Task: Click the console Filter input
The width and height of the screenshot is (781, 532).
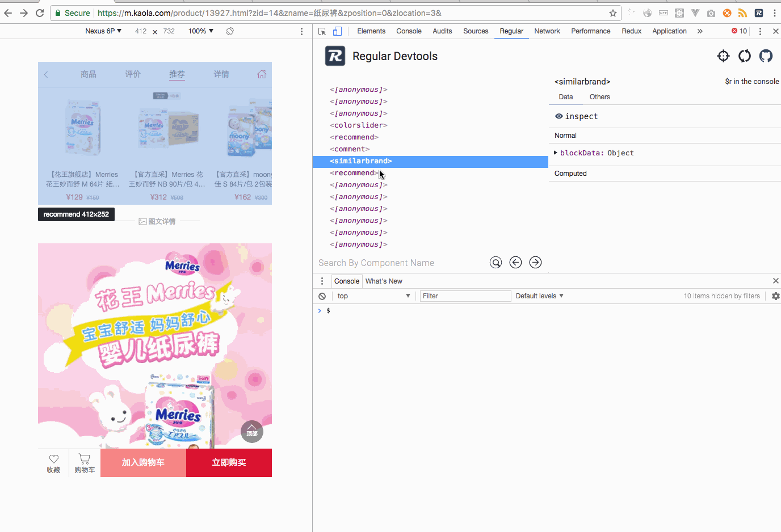Action: pyautogui.click(x=465, y=296)
